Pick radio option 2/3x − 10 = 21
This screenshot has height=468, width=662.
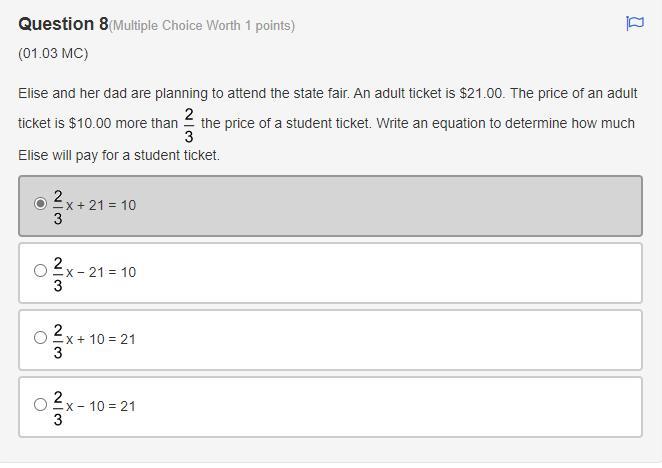click(40, 404)
